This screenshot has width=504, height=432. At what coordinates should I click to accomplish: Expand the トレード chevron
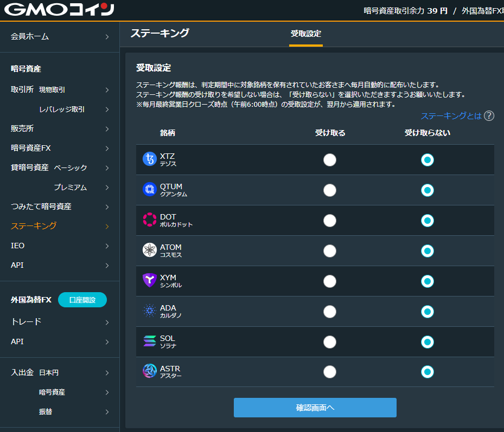point(107,323)
